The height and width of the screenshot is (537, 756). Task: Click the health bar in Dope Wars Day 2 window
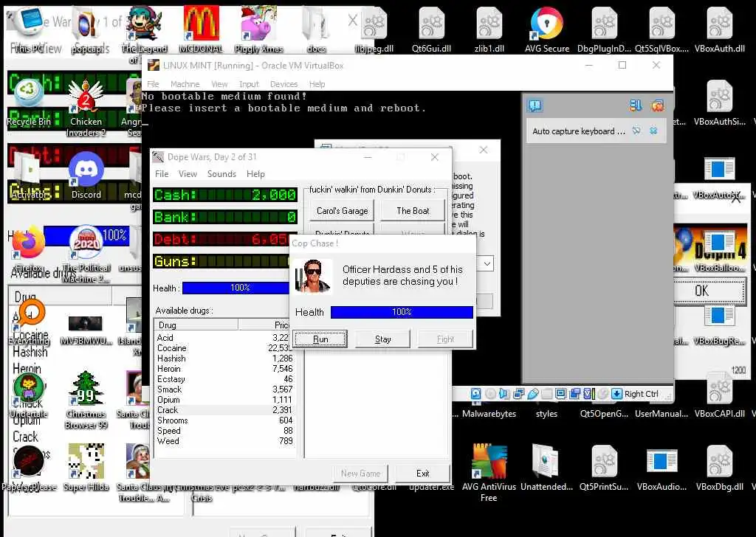(236, 288)
